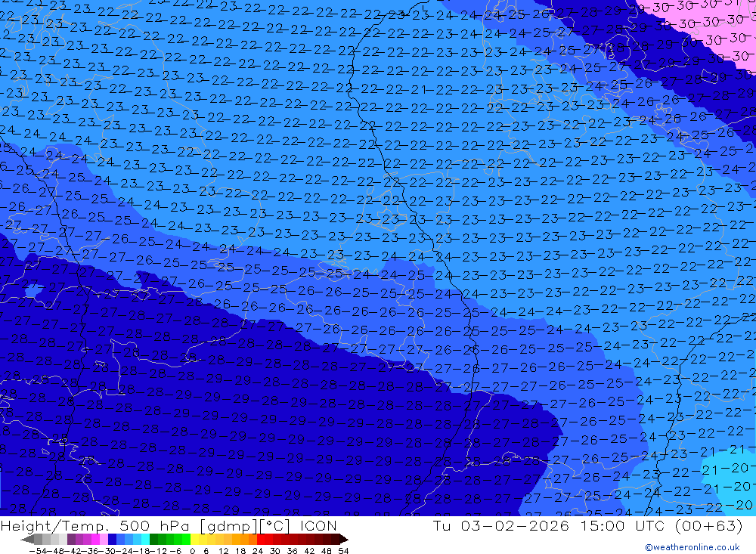Screen dimensions: 756x554
Task: Click the left arrow end of the color scale
Action: coord(27,540)
